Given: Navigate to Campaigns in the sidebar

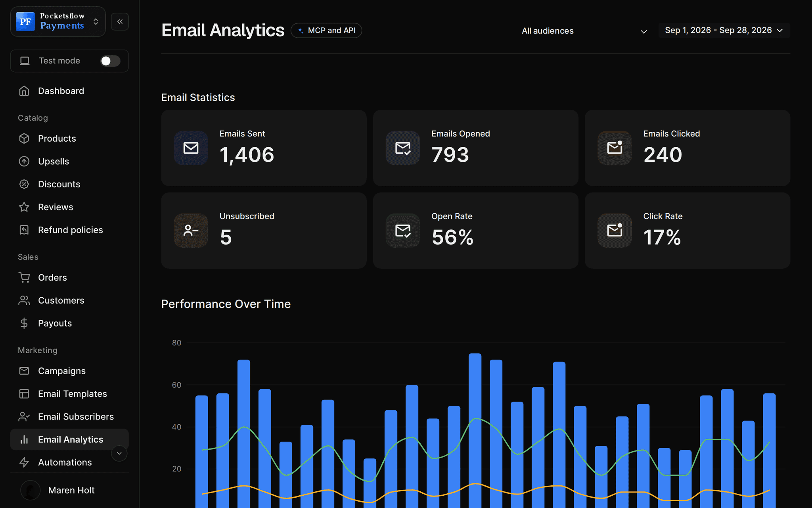Looking at the screenshot, I should tap(69, 371).
